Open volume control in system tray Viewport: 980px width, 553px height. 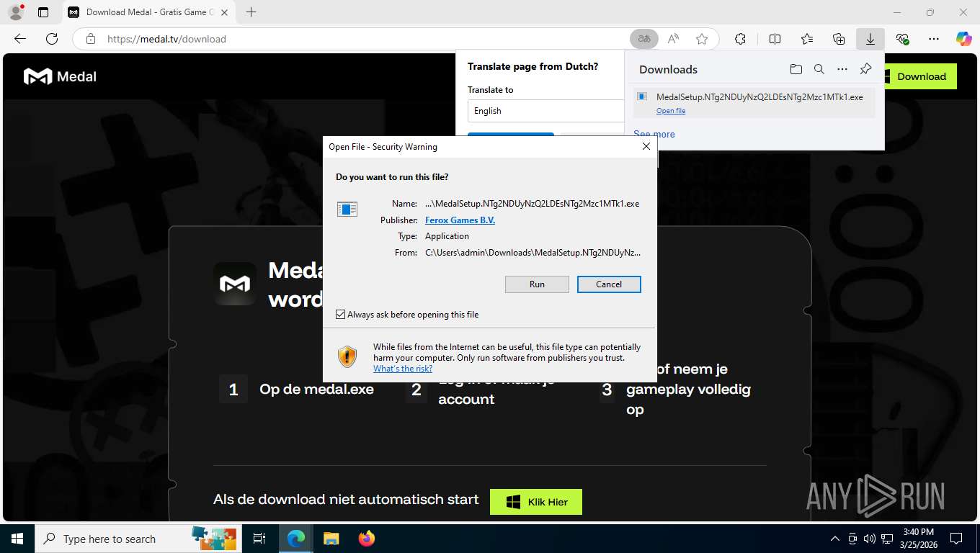coord(870,539)
